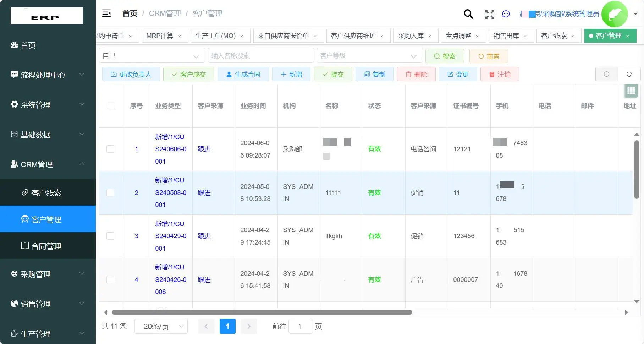Open the column settings grid icon
The height and width of the screenshot is (344, 644).
click(x=631, y=91)
